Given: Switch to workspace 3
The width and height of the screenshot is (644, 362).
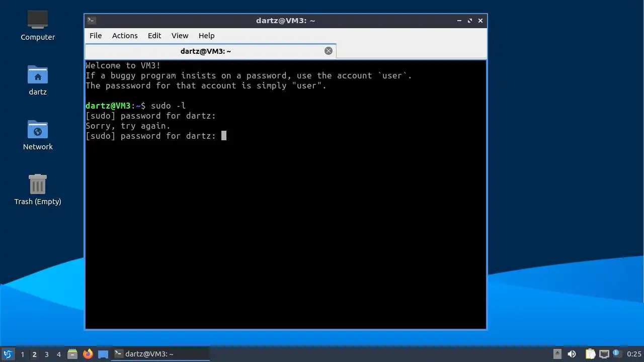Looking at the screenshot, I should tap(47, 354).
